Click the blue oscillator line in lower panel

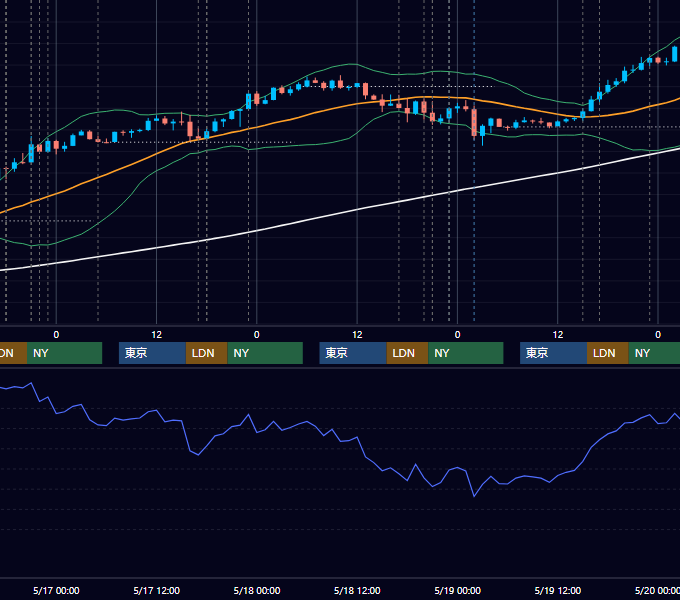[366, 456]
